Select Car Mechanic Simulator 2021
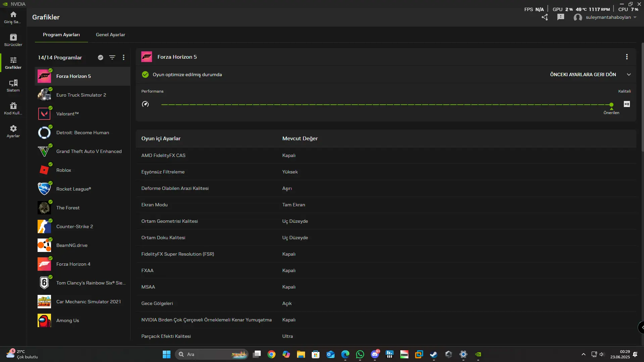The width and height of the screenshot is (644, 362). (x=83, y=302)
